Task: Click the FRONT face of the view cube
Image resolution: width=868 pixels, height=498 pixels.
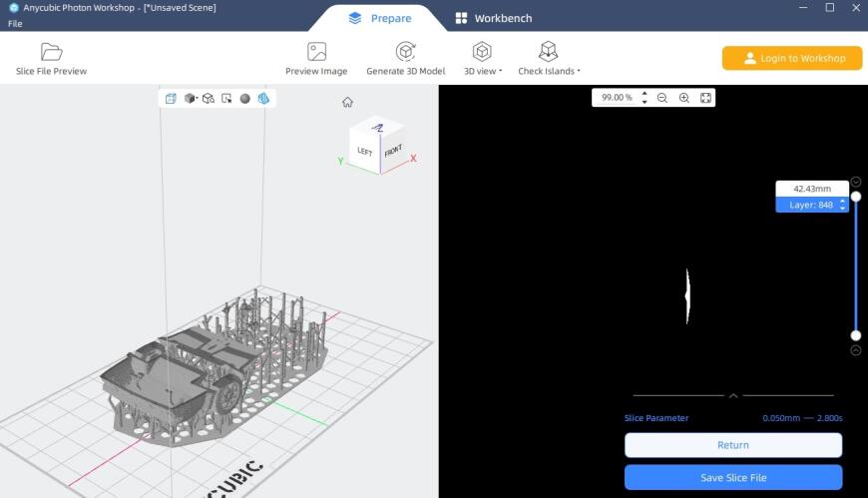Action: pyautogui.click(x=393, y=150)
